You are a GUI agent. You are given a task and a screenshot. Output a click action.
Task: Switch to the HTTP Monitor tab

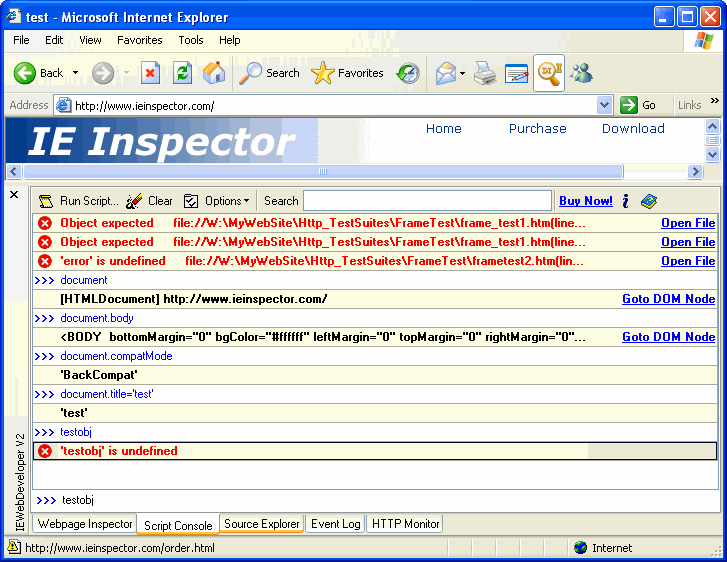tap(405, 524)
